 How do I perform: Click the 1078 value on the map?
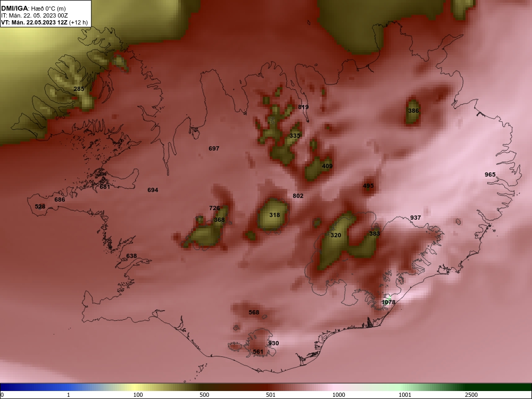388,302
